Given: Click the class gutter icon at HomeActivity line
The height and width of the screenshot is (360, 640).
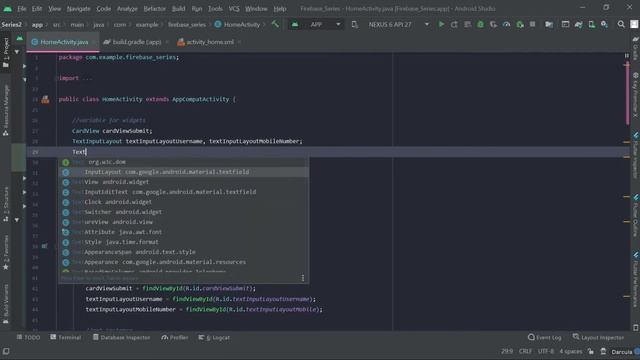Looking at the screenshot, I should [45, 99].
